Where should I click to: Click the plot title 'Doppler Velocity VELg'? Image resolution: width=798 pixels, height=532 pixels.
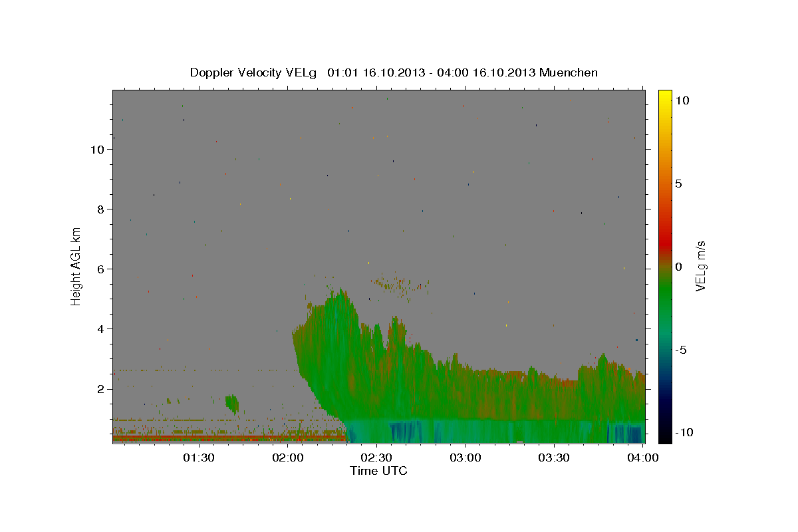tap(254, 72)
